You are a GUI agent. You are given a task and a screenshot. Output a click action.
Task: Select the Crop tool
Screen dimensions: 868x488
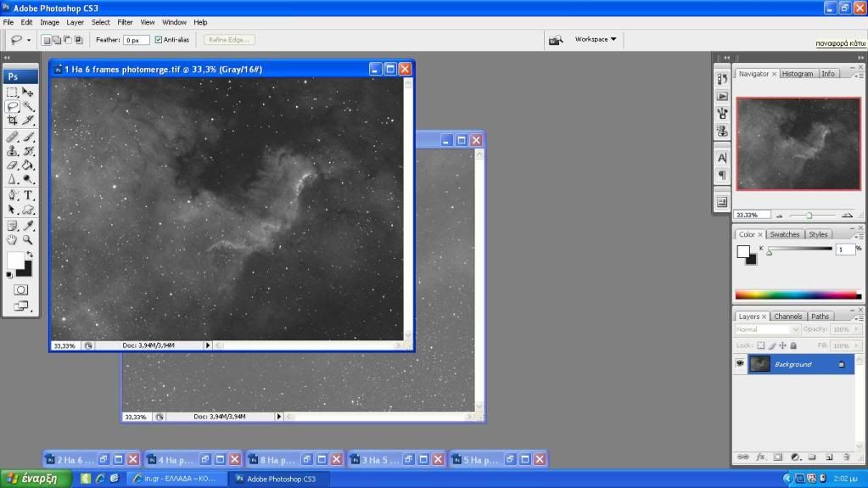point(13,121)
